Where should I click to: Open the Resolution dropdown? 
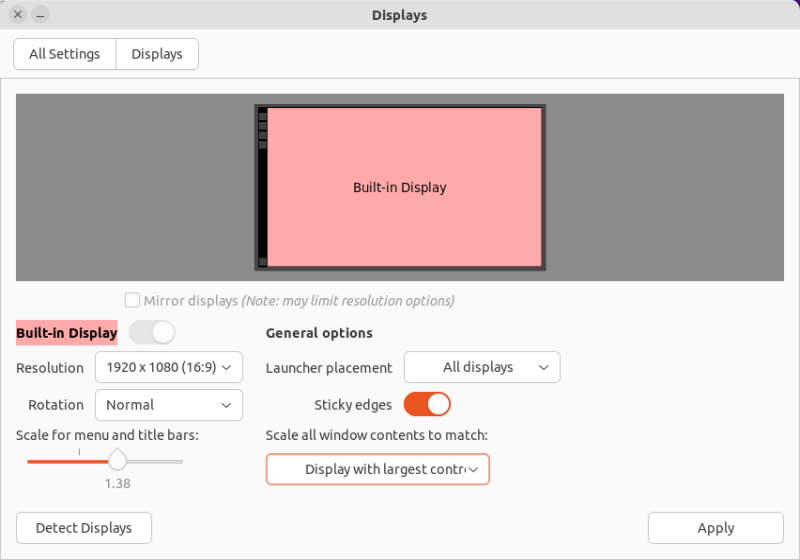[169, 367]
